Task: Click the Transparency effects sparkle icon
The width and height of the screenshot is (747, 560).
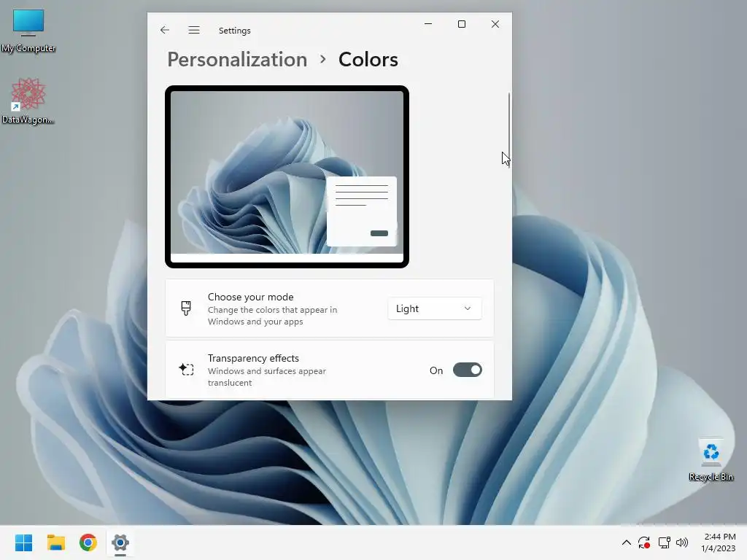Action: [186, 369]
